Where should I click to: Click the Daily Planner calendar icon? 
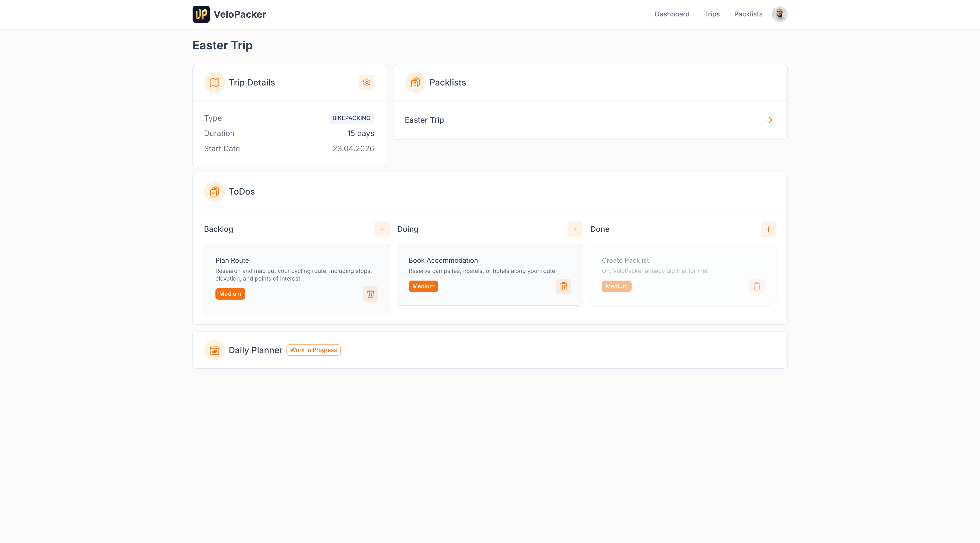tap(214, 350)
